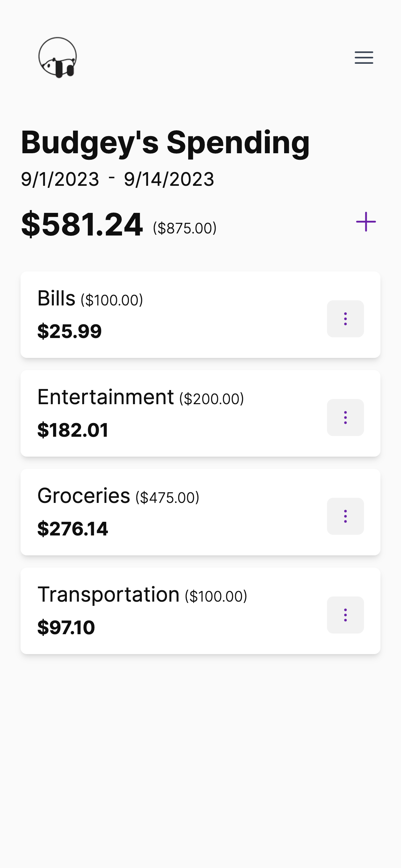The width and height of the screenshot is (401, 868).
Task: Click Entertainment spent amount $182.01
Action: [73, 430]
